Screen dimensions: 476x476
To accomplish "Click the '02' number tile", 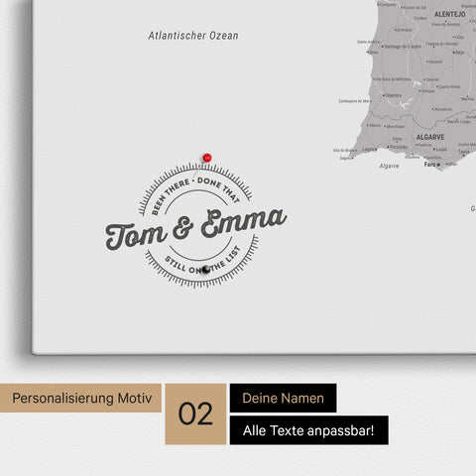I will [x=195, y=414].
